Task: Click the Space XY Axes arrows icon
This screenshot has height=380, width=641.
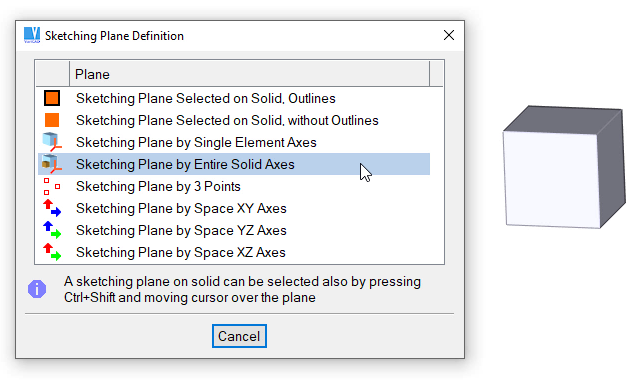Action: [52, 208]
